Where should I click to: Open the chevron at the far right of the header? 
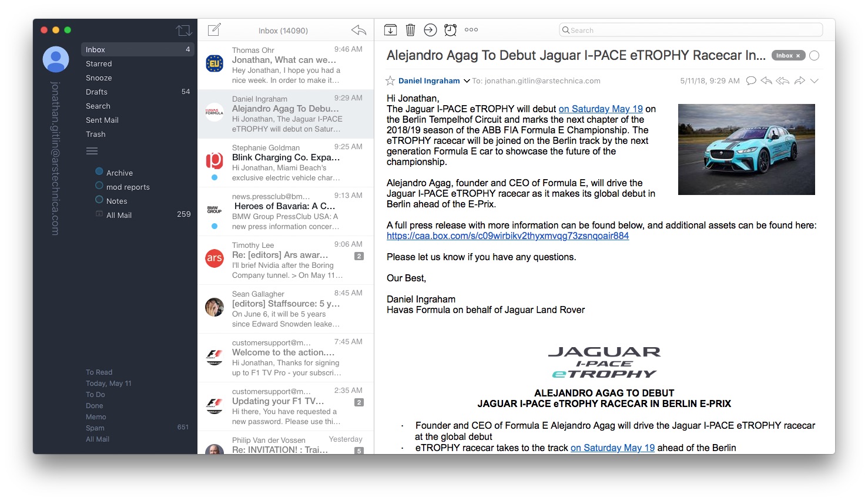pos(815,80)
